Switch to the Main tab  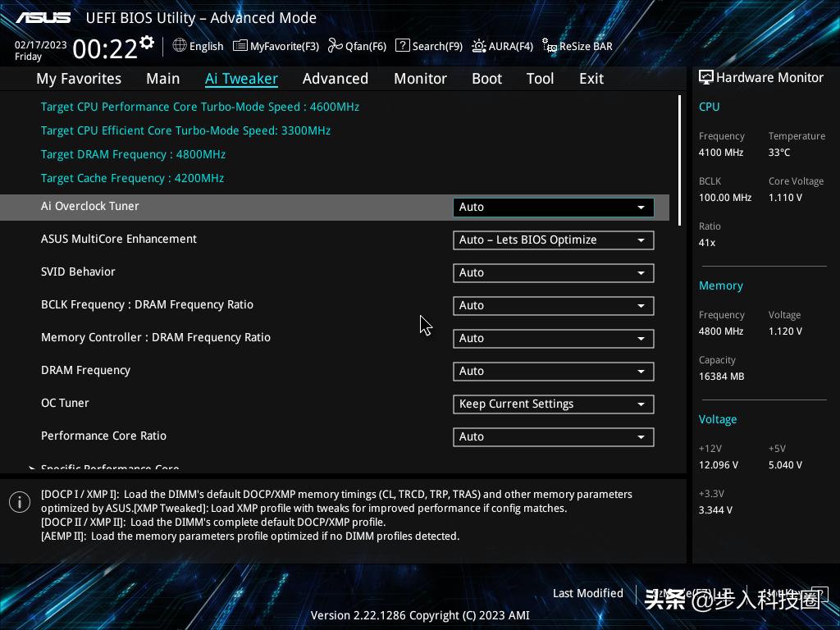163,79
